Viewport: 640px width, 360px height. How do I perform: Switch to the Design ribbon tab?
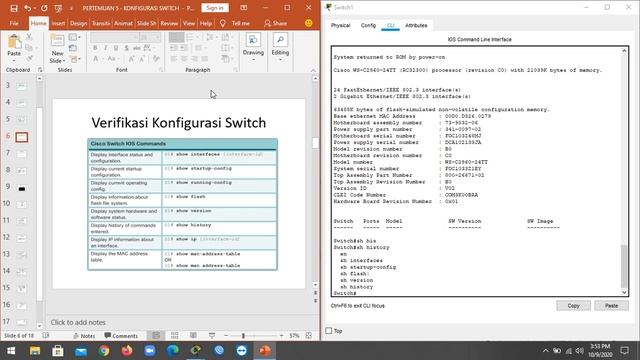78,23
